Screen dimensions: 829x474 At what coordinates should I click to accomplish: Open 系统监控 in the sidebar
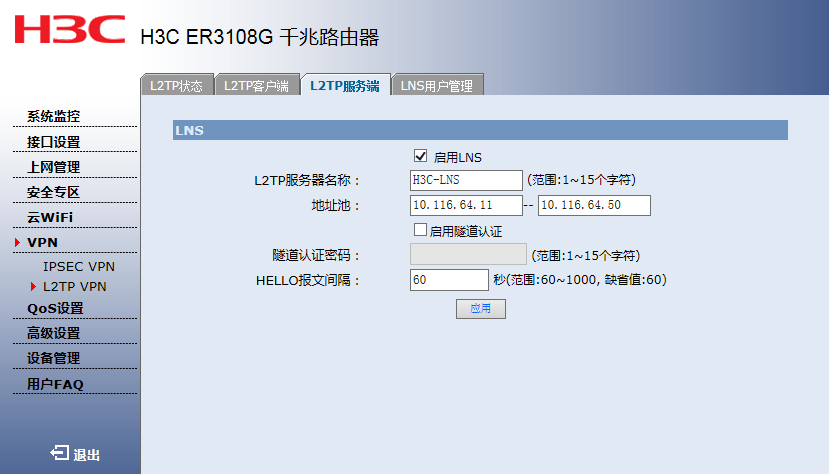point(53,116)
